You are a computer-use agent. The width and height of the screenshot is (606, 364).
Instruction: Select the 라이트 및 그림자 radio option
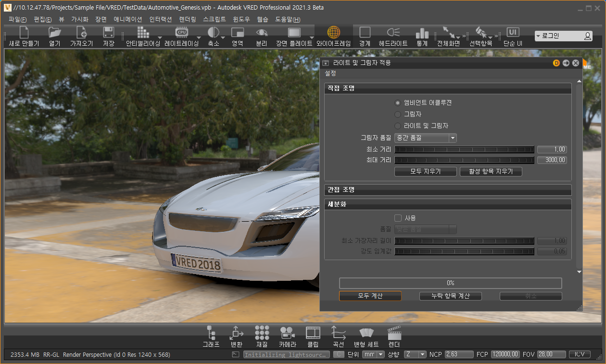[398, 126]
